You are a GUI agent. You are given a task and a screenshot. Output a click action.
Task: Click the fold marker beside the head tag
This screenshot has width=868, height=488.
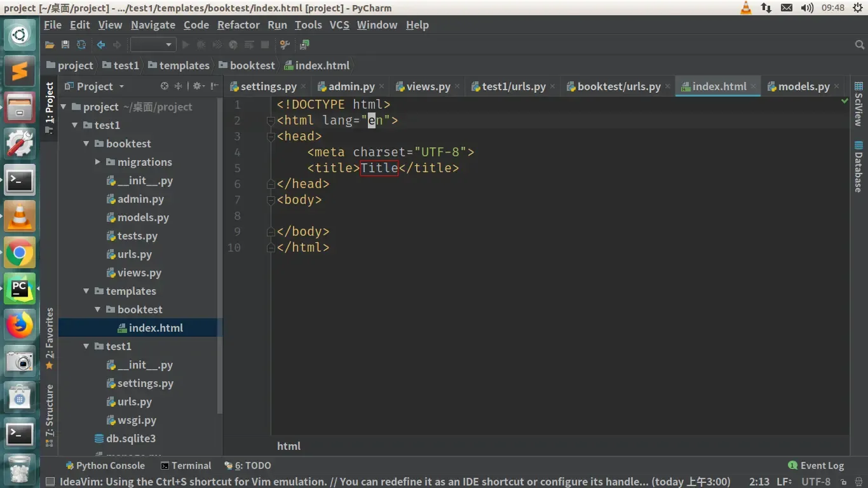[x=271, y=137]
